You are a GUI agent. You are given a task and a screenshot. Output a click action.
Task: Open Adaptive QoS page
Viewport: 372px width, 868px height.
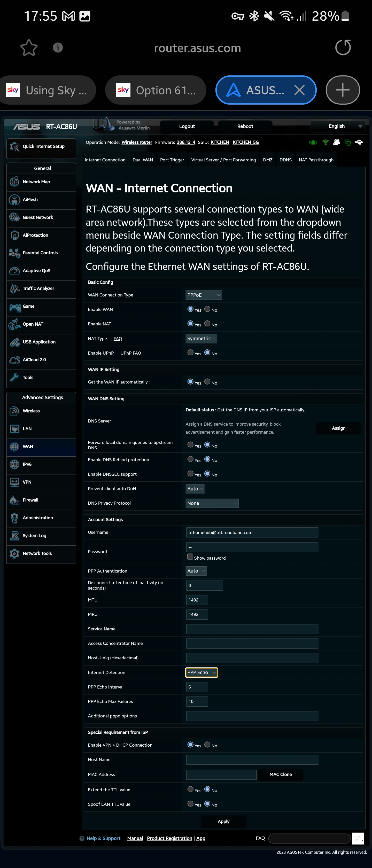coord(41,271)
